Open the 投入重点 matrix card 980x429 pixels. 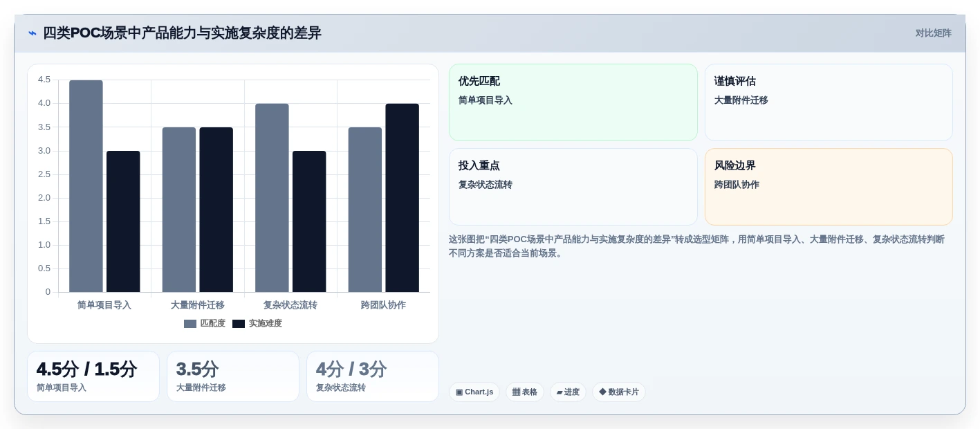coord(573,187)
